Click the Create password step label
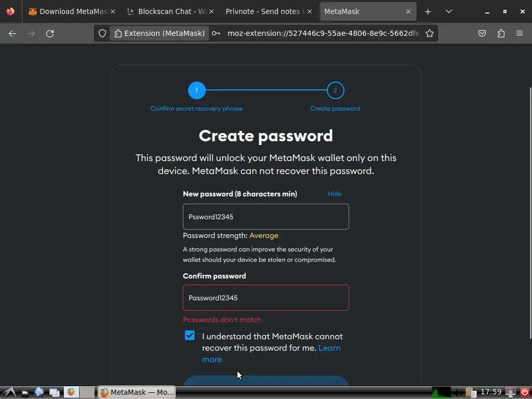Image resolution: width=532 pixels, height=399 pixels. click(335, 109)
